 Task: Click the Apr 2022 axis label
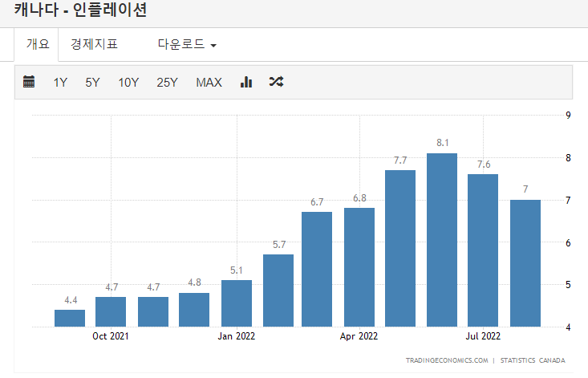coord(359,336)
